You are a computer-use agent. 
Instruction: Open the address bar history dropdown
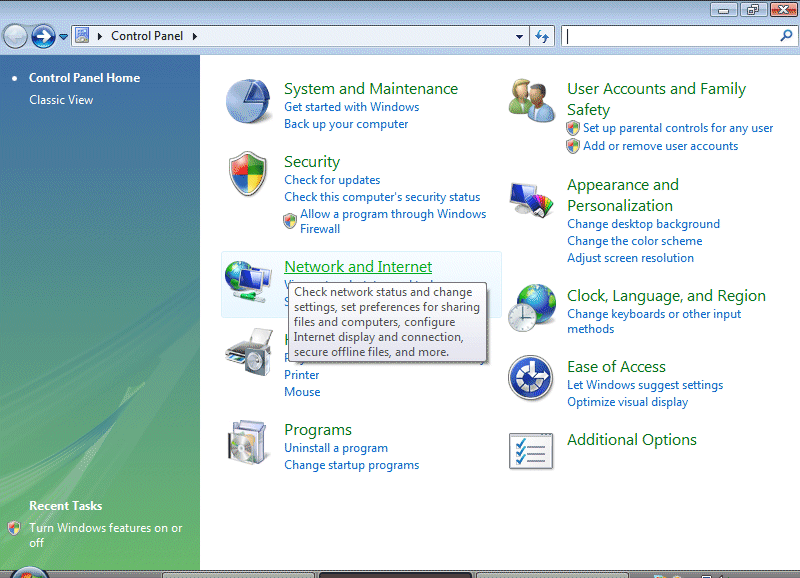[x=519, y=37]
